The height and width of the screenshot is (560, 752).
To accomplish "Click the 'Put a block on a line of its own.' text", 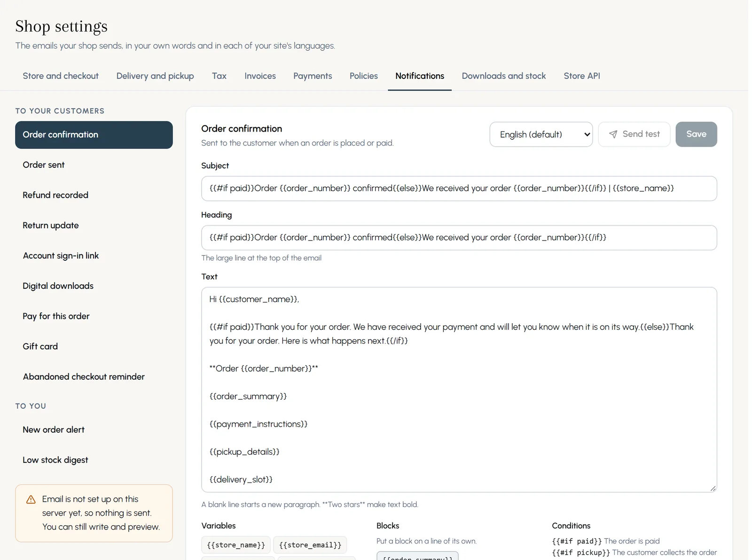I will coord(426,541).
